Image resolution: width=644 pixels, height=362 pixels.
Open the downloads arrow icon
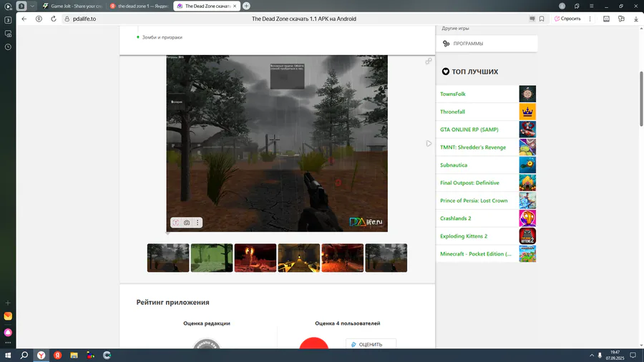636,19
